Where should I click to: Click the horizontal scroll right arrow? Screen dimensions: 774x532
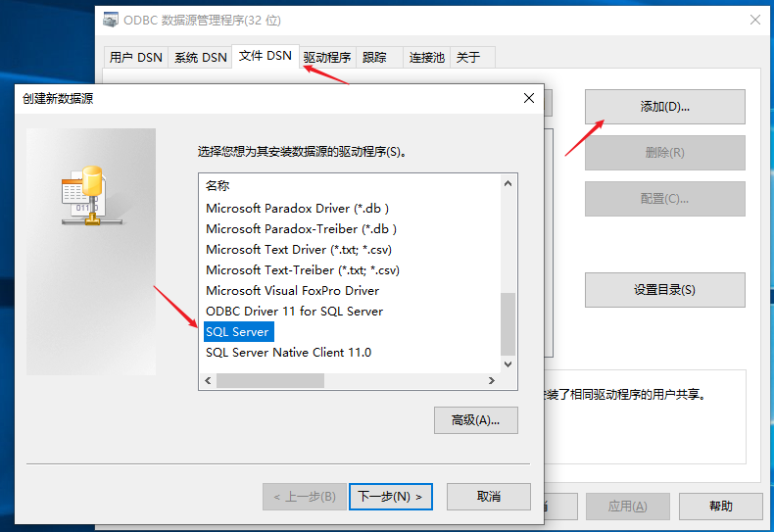point(491,380)
